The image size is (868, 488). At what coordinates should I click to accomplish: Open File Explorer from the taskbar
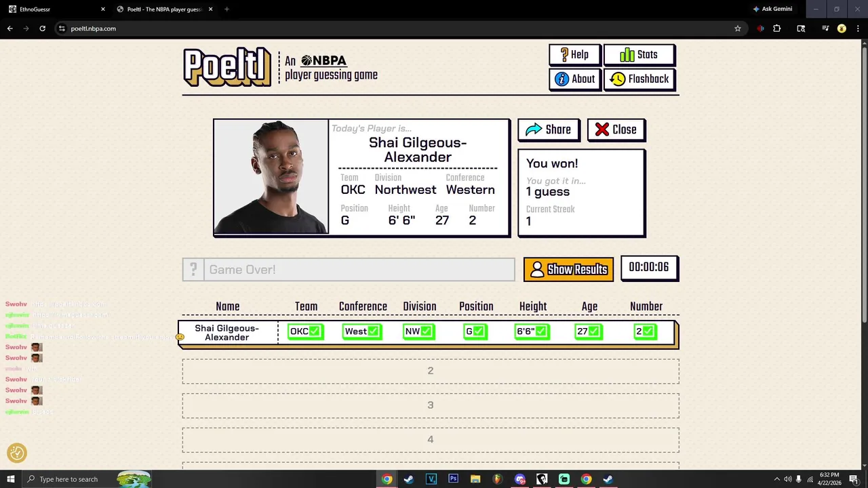[x=475, y=479]
